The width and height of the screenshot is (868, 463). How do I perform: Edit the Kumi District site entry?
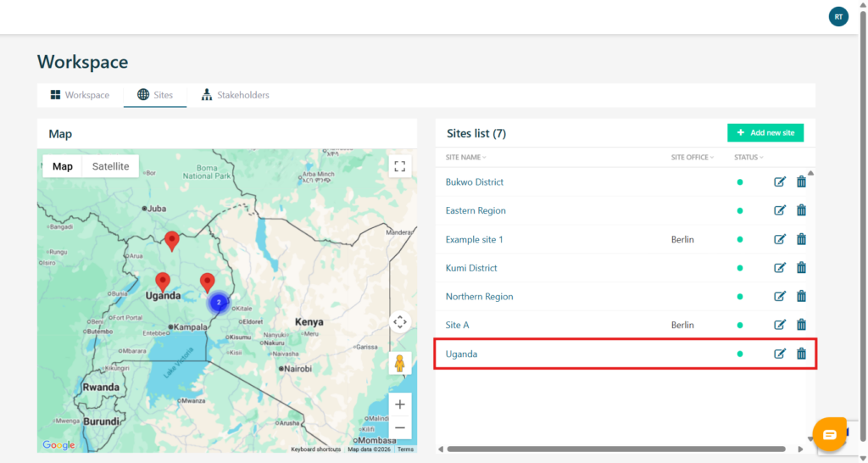coord(780,268)
